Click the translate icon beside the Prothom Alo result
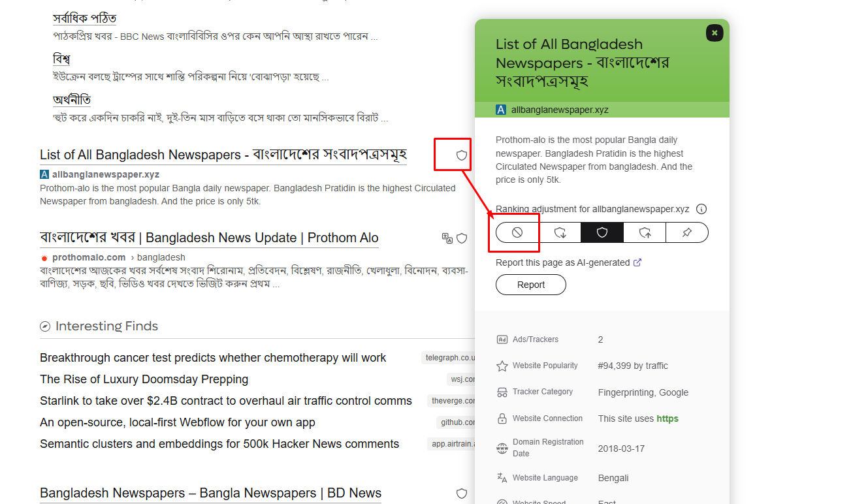The height and width of the screenshot is (504, 868). (x=447, y=238)
